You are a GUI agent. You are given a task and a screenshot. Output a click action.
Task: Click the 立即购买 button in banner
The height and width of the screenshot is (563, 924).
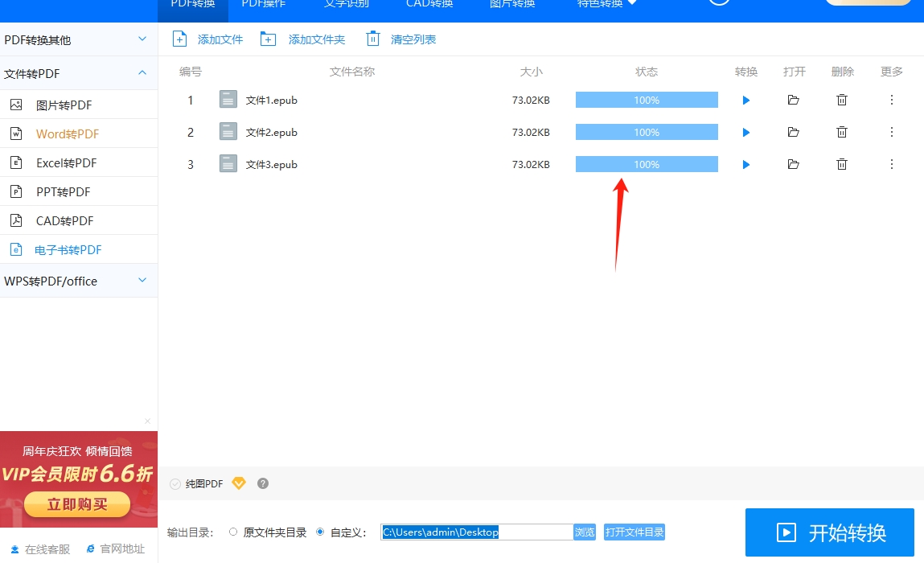[x=77, y=504]
